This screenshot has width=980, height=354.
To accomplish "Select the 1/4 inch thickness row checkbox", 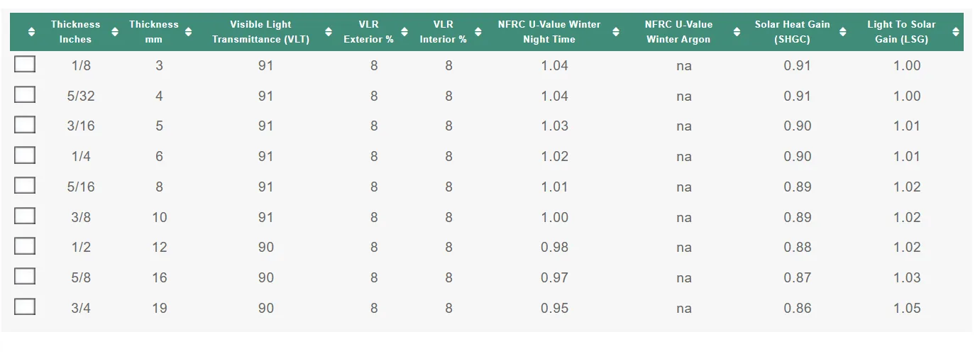I will pos(25,155).
